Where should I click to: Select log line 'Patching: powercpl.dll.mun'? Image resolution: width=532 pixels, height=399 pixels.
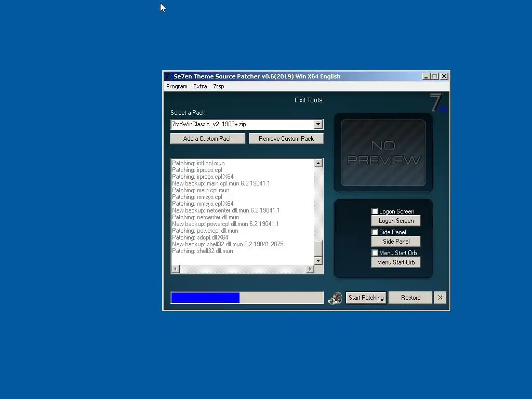click(205, 231)
